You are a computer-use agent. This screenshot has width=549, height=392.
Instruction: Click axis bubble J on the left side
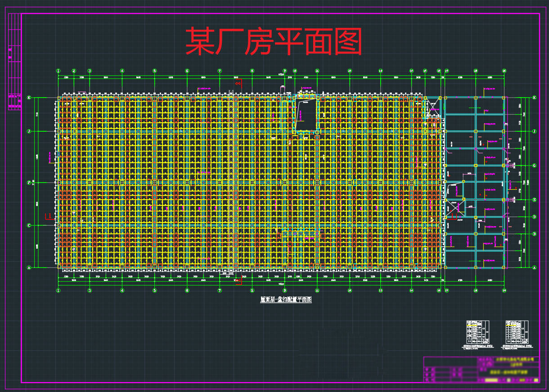[29, 131]
